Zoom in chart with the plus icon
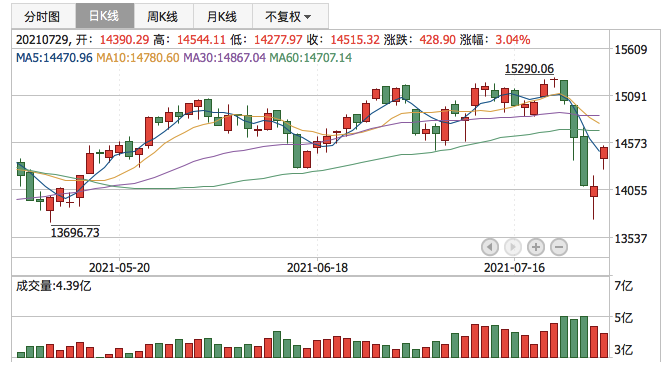The image size is (671, 367). 535,247
